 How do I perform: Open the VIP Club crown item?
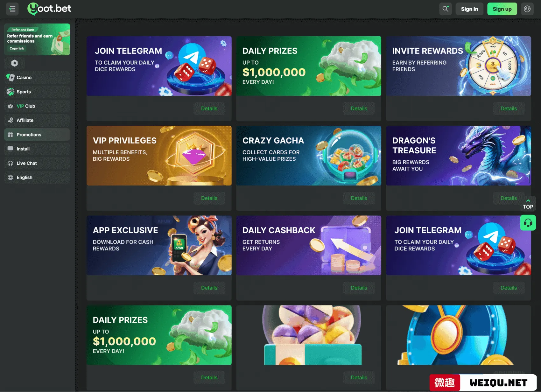click(x=37, y=106)
